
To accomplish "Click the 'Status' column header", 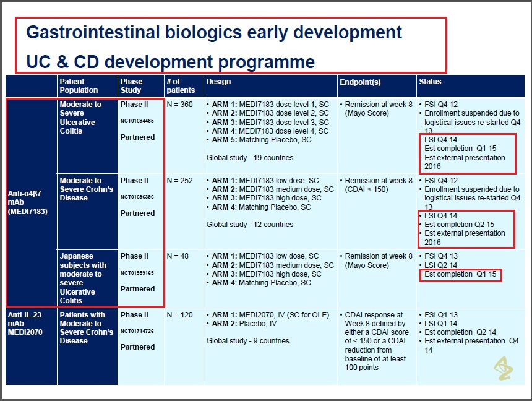I will pos(430,82).
